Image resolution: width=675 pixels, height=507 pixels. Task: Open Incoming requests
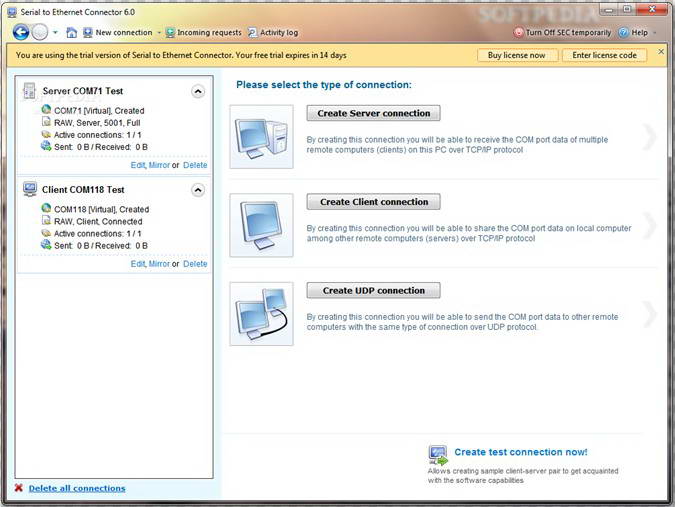coord(204,32)
